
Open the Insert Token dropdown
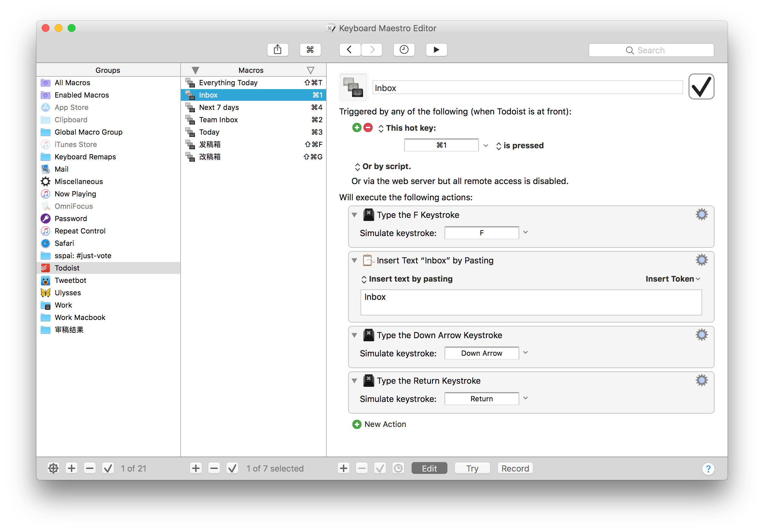click(x=673, y=279)
